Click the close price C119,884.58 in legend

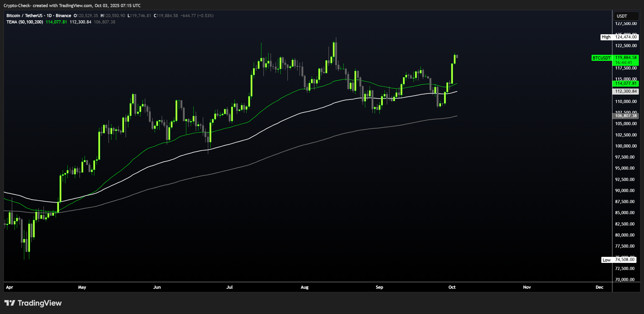pos(166,16)
